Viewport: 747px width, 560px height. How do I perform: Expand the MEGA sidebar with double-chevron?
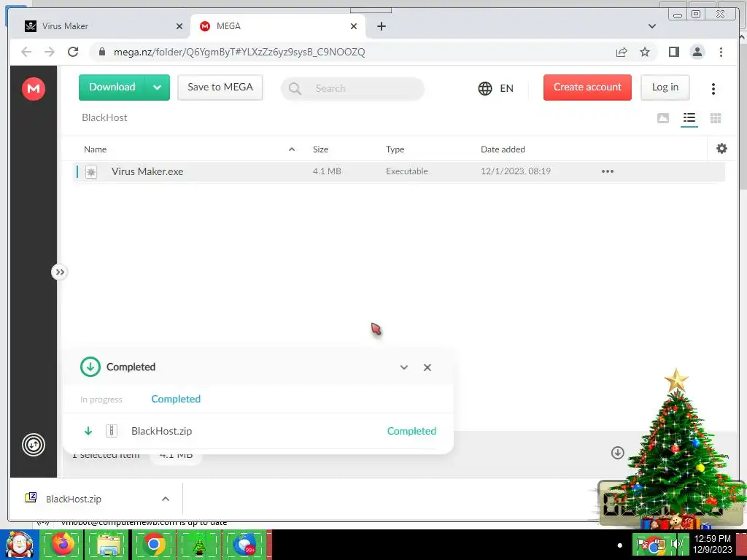(60, 273)
